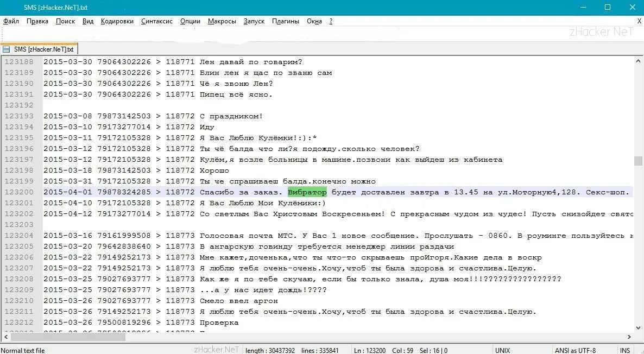Click text "Хорошо" on line 123198
The width and height of the screenshot is (644, 354).
[x=214, y=170]
